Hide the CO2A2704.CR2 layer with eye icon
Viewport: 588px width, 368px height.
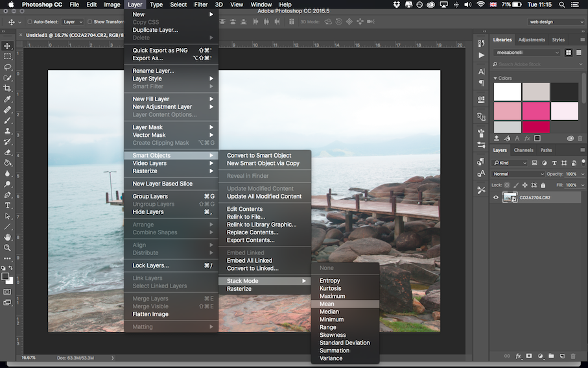pos(496,197)
